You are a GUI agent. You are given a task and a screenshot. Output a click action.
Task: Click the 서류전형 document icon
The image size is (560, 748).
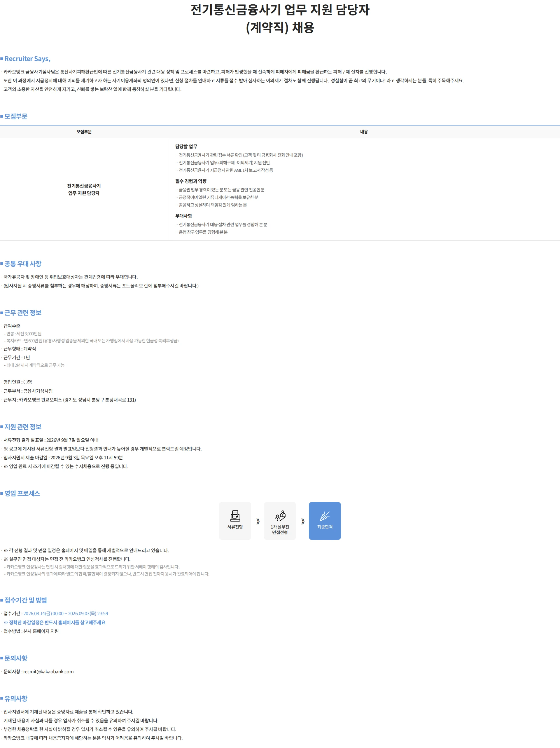(x=235, y=516)
